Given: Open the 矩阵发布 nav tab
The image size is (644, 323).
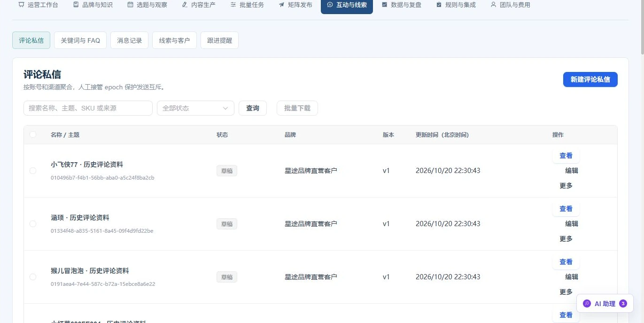Looking at the screenshot, I should (x=295, y=5).
